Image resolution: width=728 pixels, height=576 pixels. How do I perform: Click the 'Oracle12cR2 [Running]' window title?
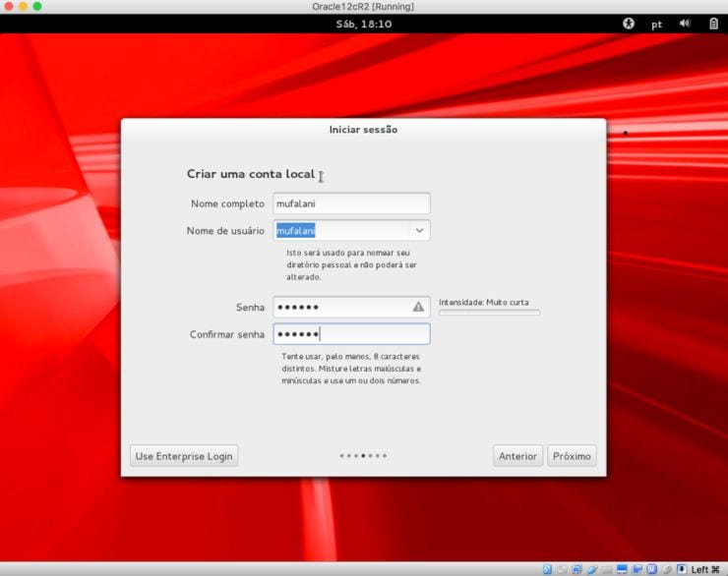[x=363, y=7]
